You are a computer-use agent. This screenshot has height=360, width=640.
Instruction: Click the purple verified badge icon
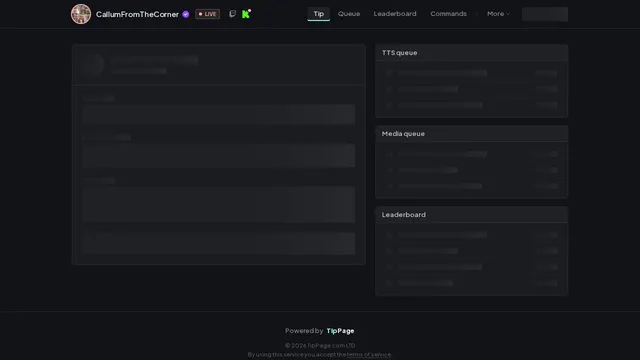186,14
